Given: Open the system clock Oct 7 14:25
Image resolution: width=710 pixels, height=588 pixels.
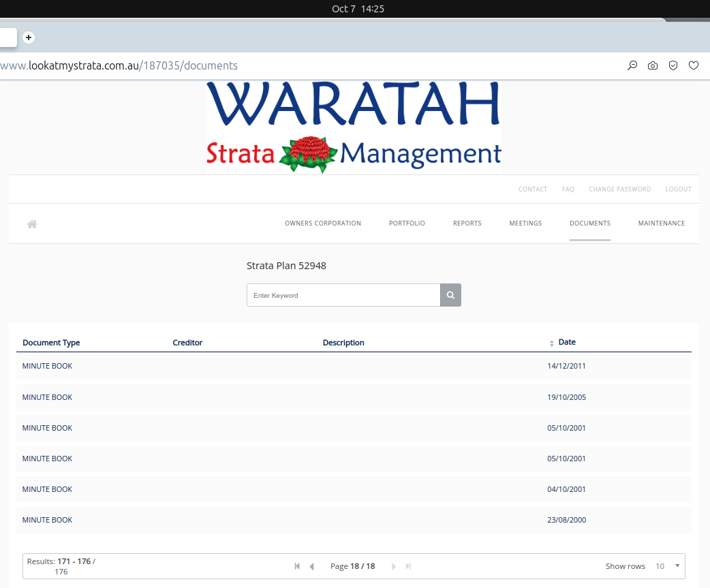Looking at the screenshot, I should 358,9.
